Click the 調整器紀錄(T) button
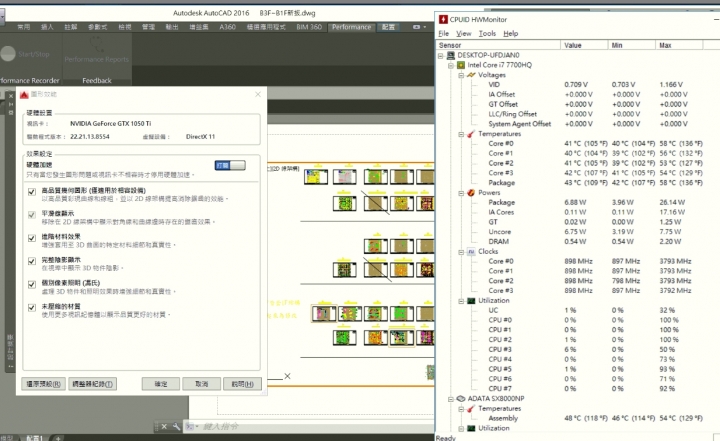The image size is (720, 441). click(92, 384)
